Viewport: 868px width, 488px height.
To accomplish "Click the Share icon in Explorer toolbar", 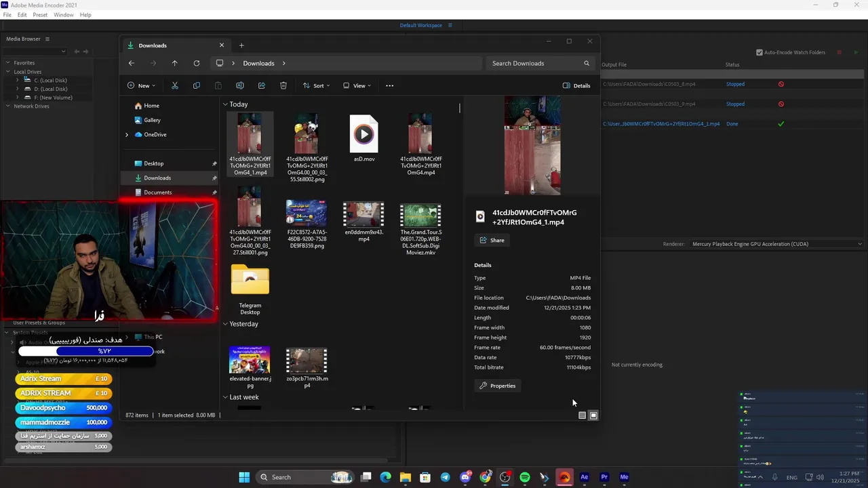I will (x=262, y=85).
